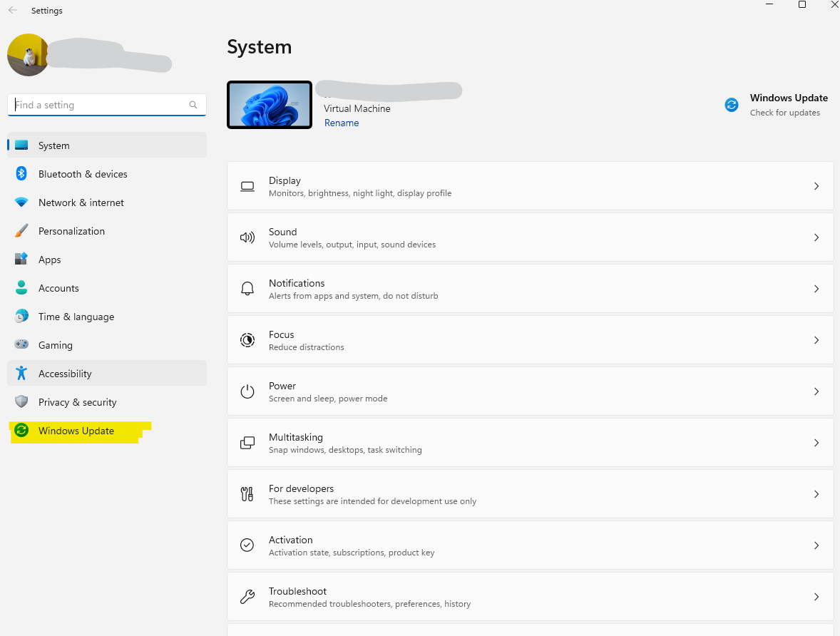The height and width of the screenshot is (636, 840).
Task: Open Gaming settings in sidebar
Action: [107, 344]
